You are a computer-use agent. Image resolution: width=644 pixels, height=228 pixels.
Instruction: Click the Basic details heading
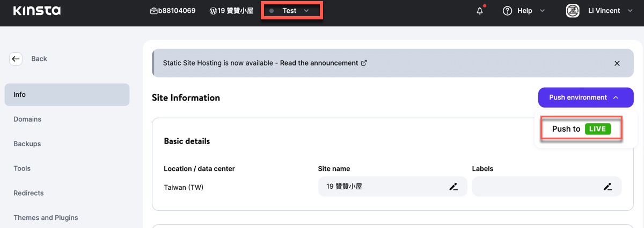pyautogui.click(x=187, y=141)
